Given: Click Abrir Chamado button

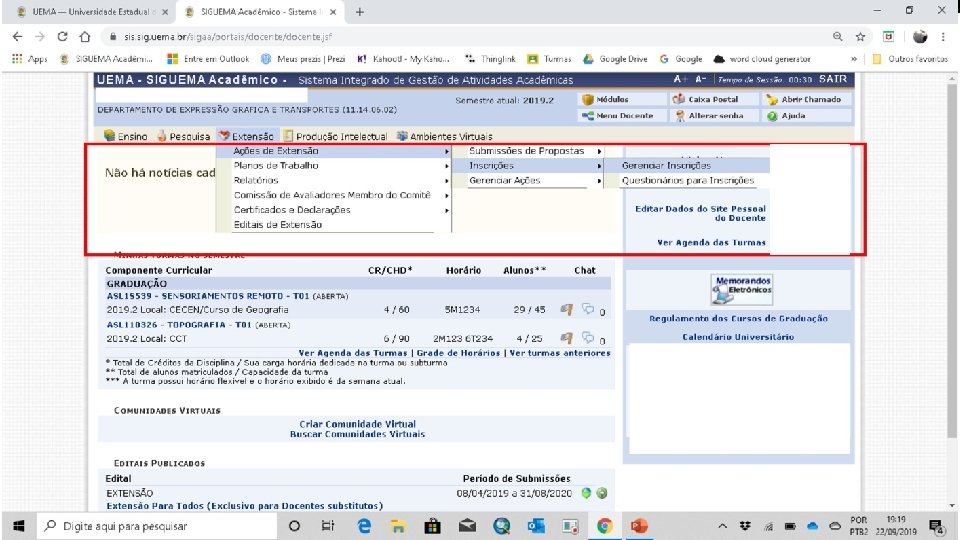Looking at the screenshot, I should tap(804, 99).
